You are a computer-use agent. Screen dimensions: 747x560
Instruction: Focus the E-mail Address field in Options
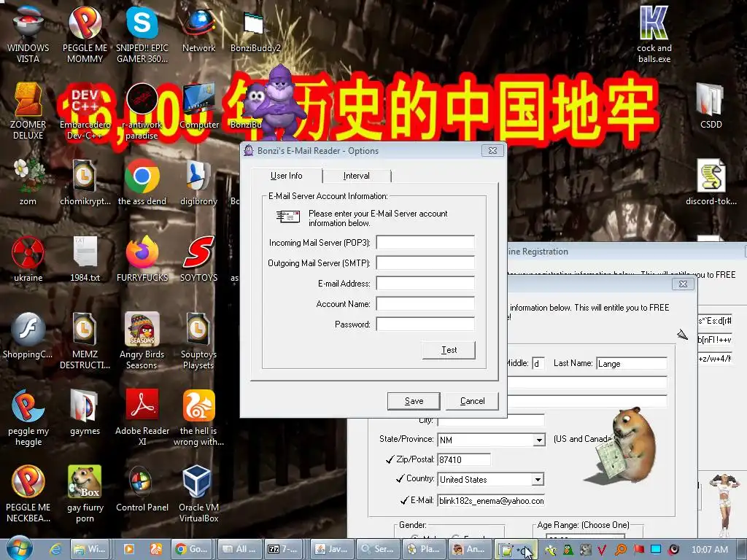(425, 284)
